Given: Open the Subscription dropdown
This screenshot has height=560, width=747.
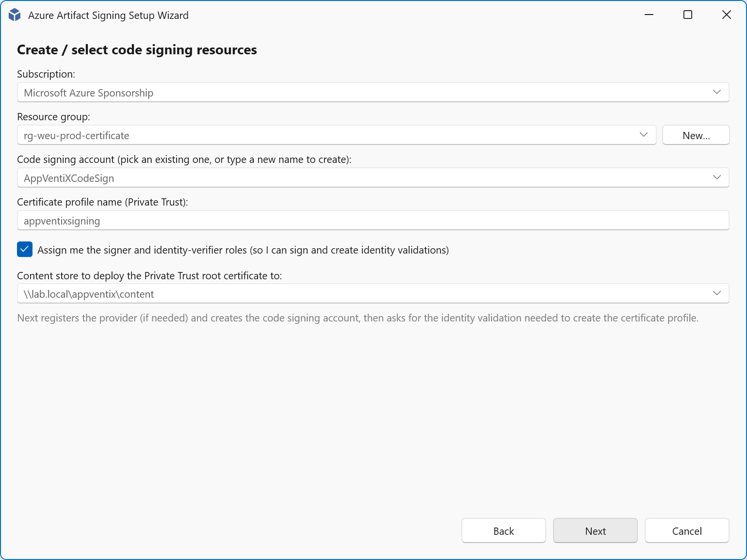Looking at the screenshot, I should point(373,93).
